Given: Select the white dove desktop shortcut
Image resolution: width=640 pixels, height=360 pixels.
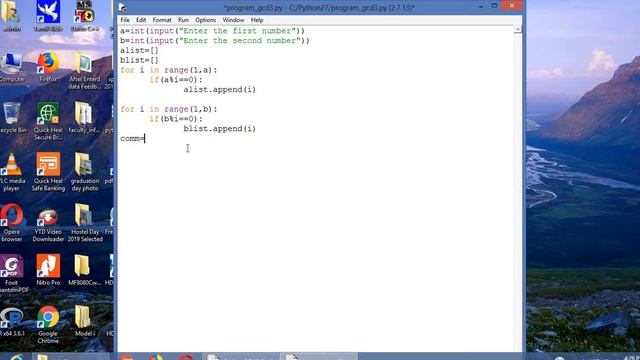Looking at the screenshot, I should pyautogui.click(x=48, y=16).
